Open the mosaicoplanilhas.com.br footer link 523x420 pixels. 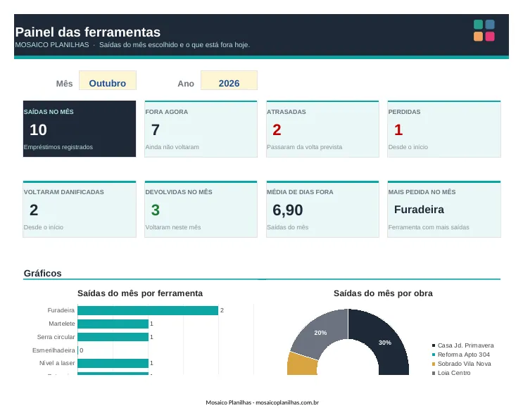tap(287, 402)
